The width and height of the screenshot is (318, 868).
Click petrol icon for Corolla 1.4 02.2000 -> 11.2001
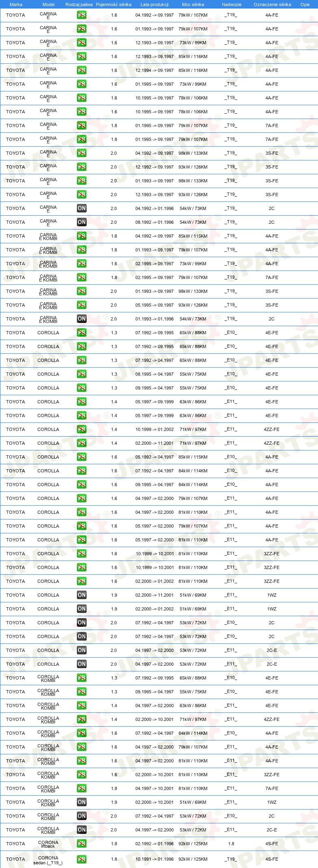[82, 443]
